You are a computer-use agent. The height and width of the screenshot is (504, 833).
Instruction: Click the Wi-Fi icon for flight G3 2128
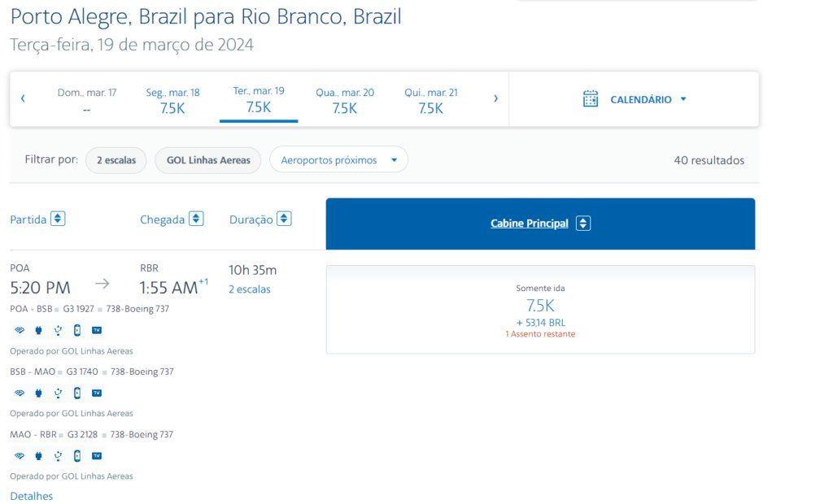click(19, 456)
